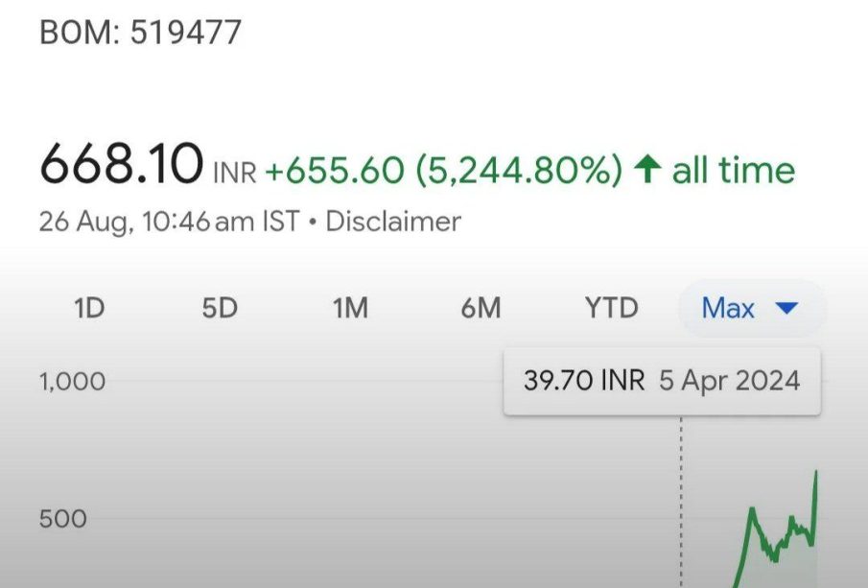This screenshot has height=588, width=868.
Task: Select the 1D time range tab
Action: 89,309
